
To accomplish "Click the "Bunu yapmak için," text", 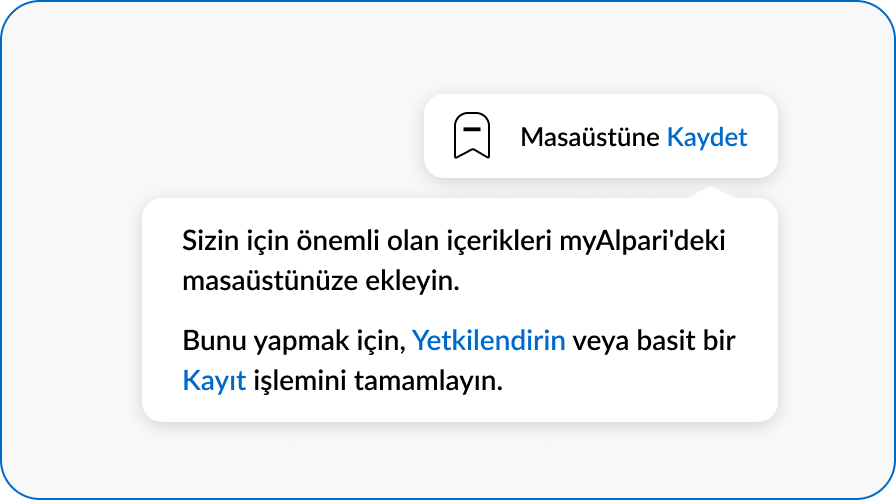I will point(293,340).
